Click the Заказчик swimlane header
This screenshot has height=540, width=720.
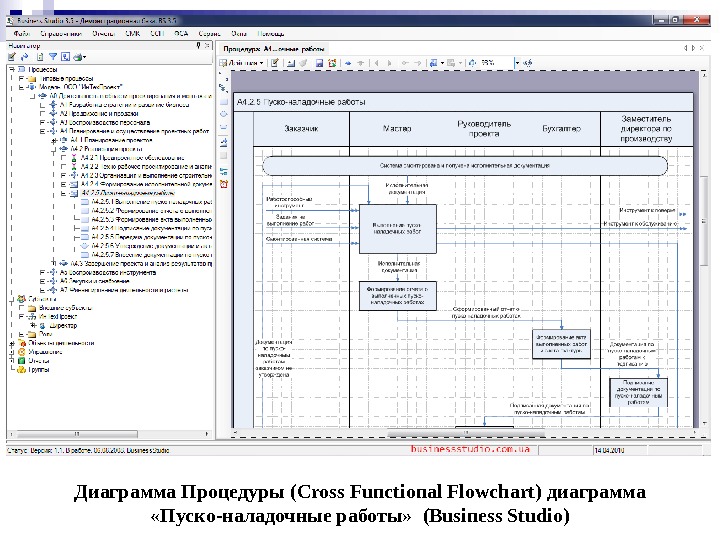[x=301, y=129]
